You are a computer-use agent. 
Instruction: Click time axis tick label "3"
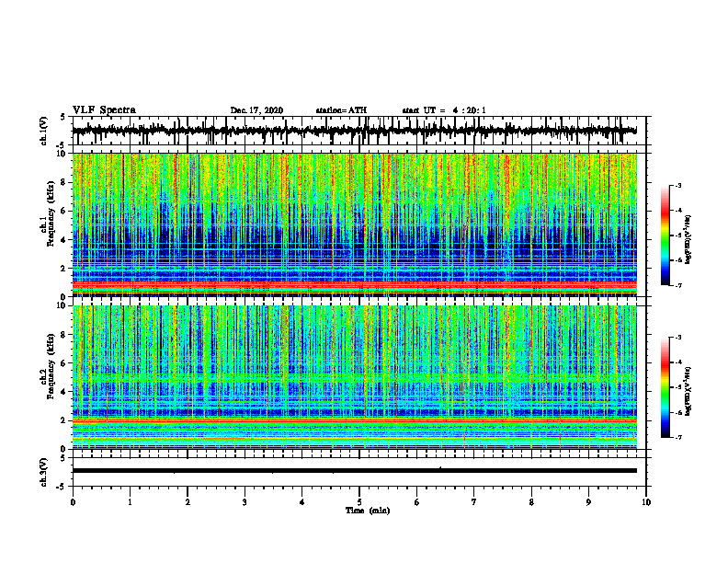pos(245,502)
